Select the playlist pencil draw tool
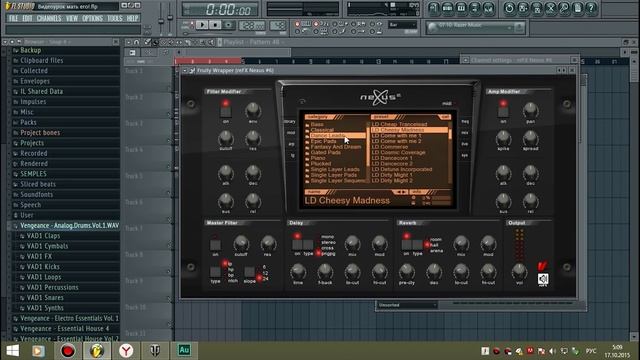Screen dimensions: 640x360 pos(148,42)
